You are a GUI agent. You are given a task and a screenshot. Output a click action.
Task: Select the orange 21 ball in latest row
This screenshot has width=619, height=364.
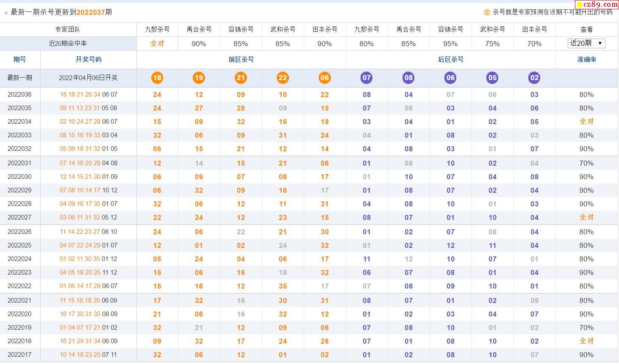[241, 78]
